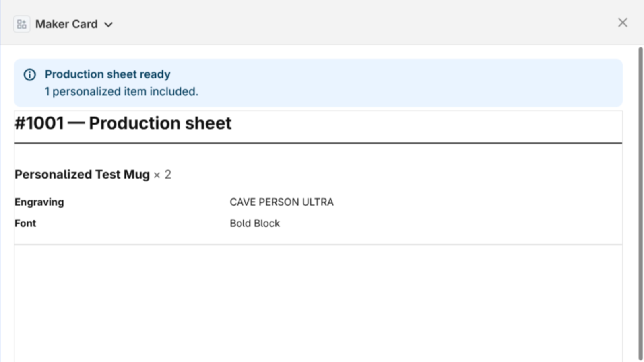Select the Bold Block font value
The height and width of the screenshot is (362, 644).
(255, 223)
